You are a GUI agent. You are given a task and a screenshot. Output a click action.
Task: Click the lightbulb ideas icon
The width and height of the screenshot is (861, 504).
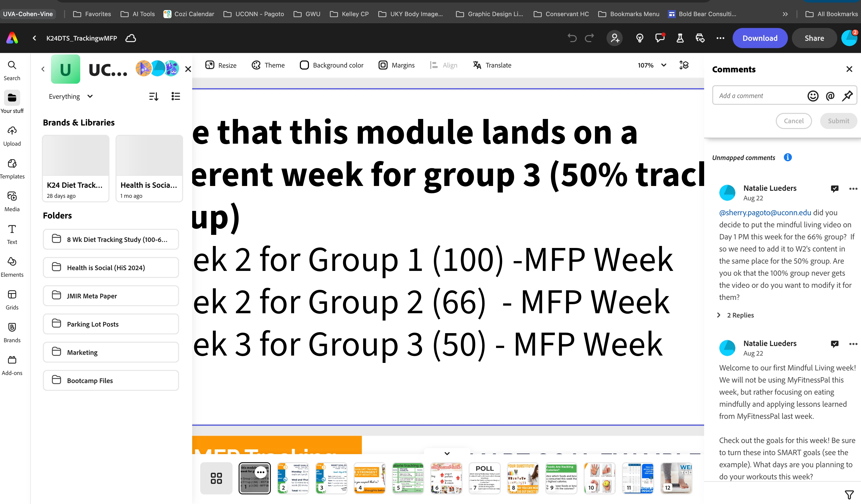pyautogui.click(x=640, y=38)
